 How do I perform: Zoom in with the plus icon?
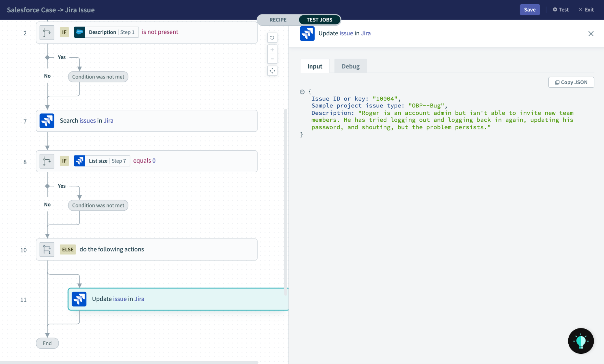(272, 49)
